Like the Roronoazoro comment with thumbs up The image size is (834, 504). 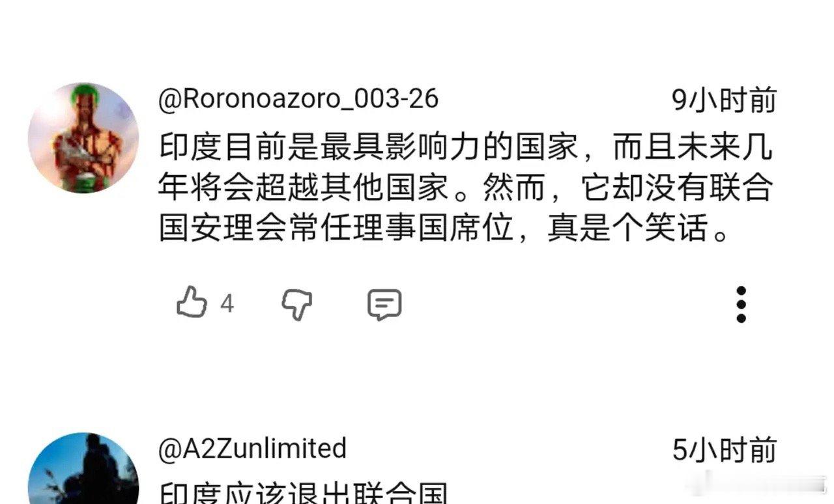pyautogui.click(x=192, y=303)
